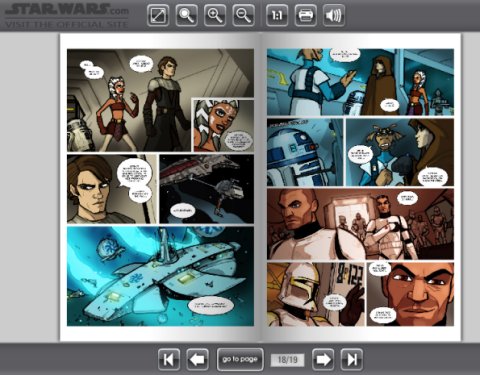Image resolution: width=480 pixels, height=375 pixels.
Task: Jump to the first page
Action: pyautogui.click(x=169, y=359)
